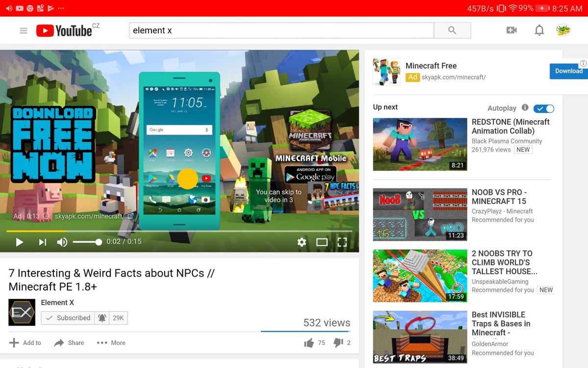Mute the player volume speaker icon
The height and width of the screenshot is (368, 588).
[x=62, y=242]
